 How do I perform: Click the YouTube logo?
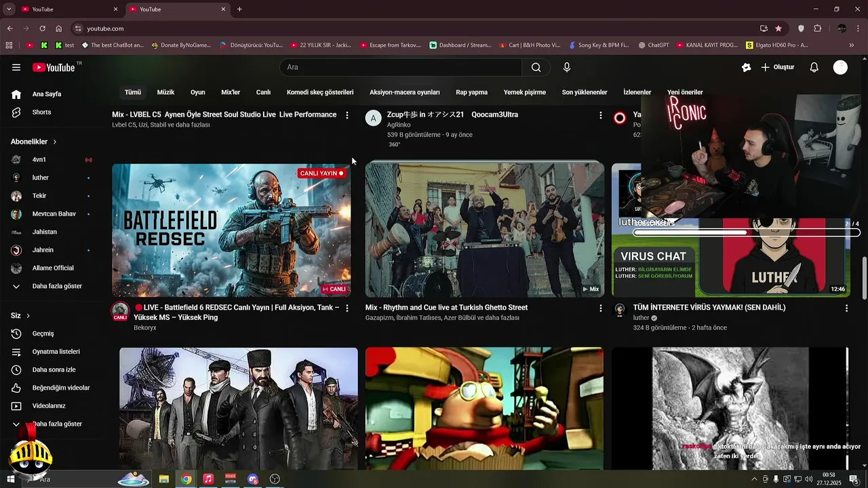point(54,67)
